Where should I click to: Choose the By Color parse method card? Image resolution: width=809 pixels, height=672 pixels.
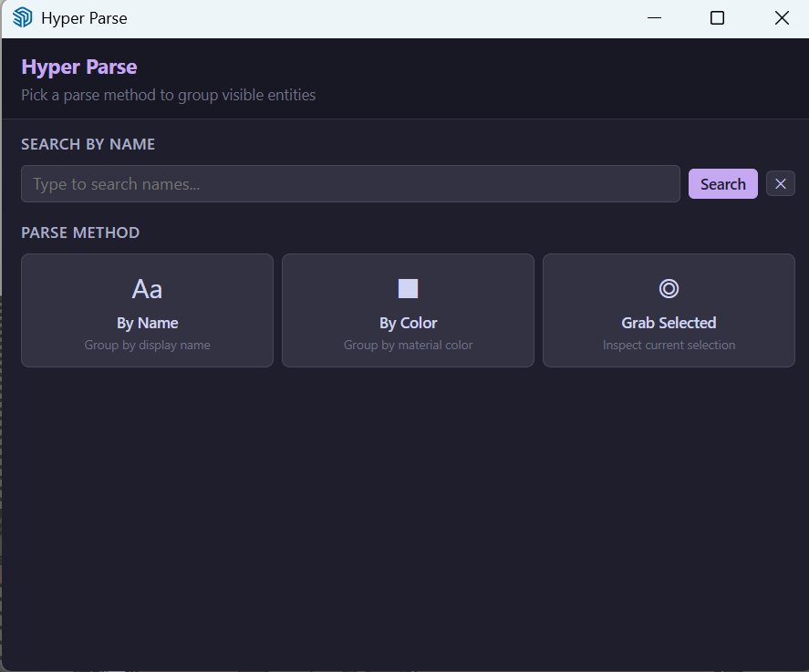(x=407, y=310)
